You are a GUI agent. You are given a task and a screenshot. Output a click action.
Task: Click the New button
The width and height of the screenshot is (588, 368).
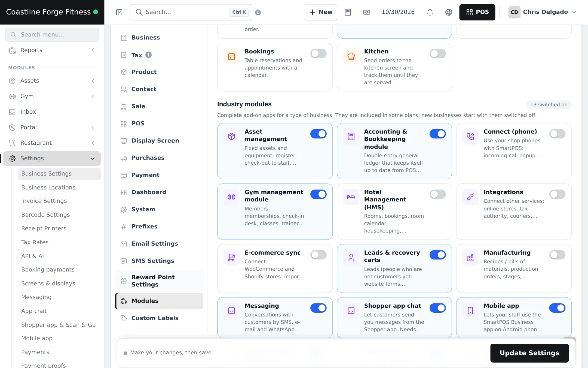pos(320,12)
